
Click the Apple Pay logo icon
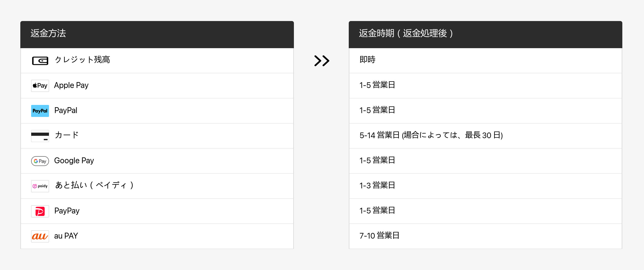click(40, 86)
